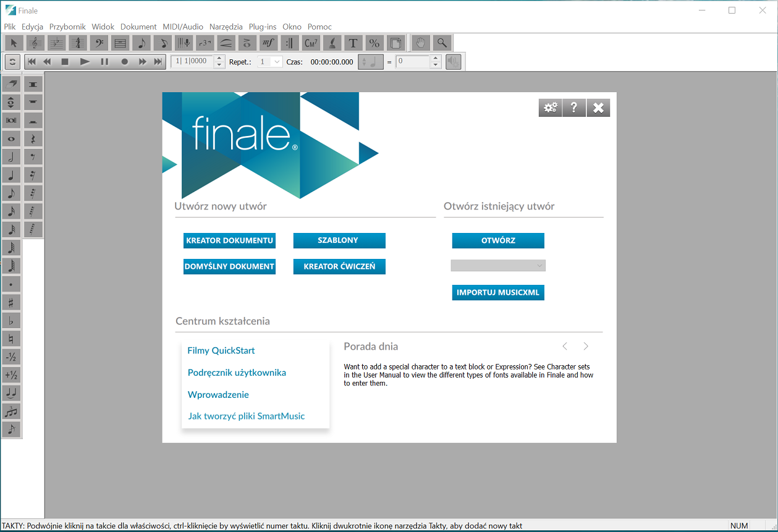Open the Podręcznik użytkownika link
This screenshot has width=778, height=532.
point(237,373)
